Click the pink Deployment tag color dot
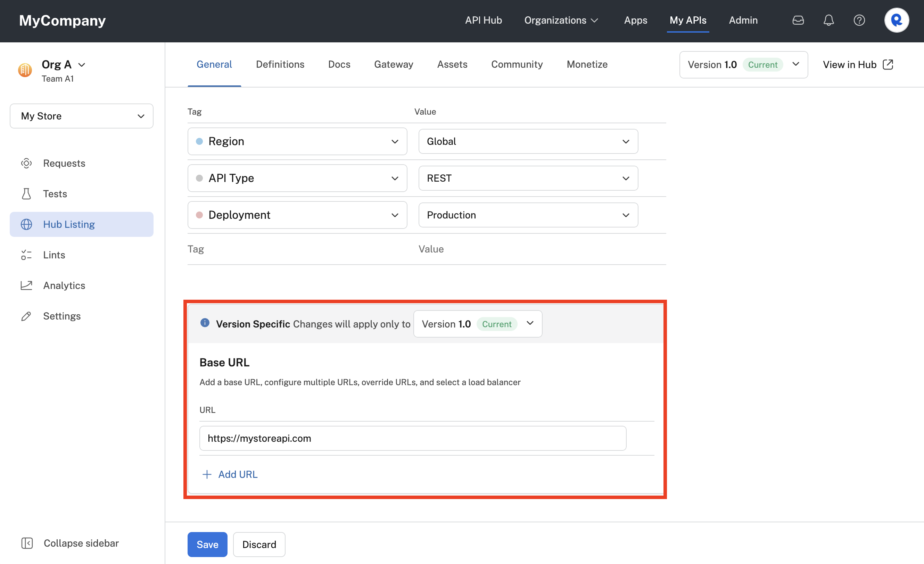The image size is (924, 564). pos(199,215)
